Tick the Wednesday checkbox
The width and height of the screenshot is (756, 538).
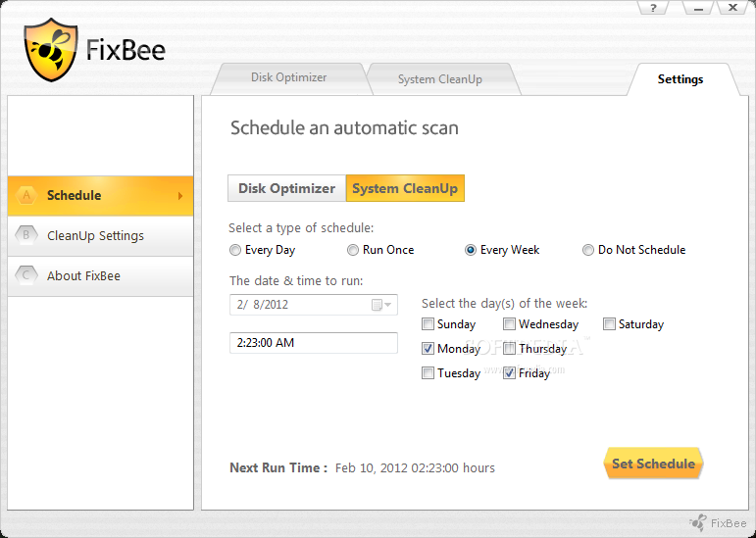pos(509,323)
